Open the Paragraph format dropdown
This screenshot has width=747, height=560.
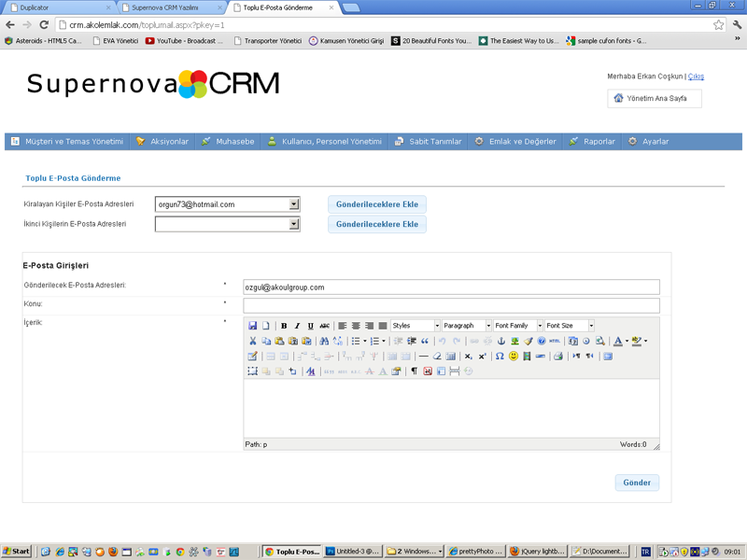click(x=467, y=326)
